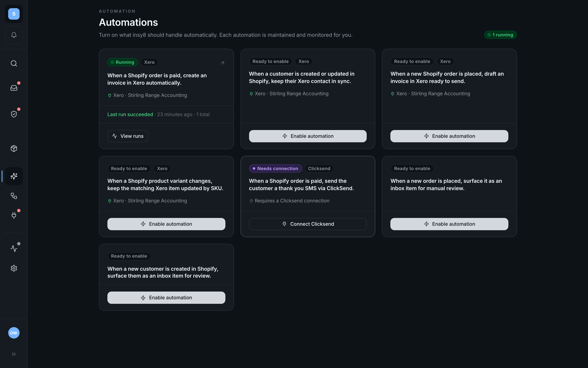Click title 'When a Shopify order is paid, send the customer'
This screenshot has width=588, height=368.
pyautogui.click(x=301, y=184)
